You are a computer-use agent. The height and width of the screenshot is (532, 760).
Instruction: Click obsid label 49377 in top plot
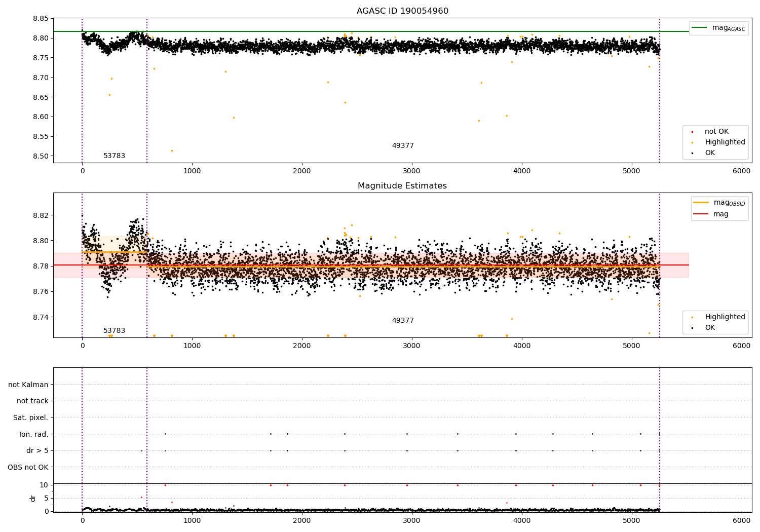[x=403, y=146]
